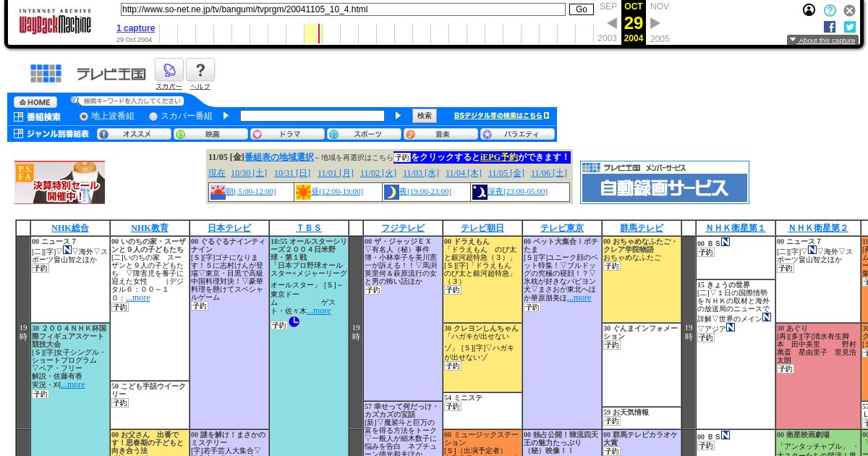The width and height of the screenshot is (868, 456).
Task: Click the highlighted capture marker on timeline
Action: click(x=320, y=33)
